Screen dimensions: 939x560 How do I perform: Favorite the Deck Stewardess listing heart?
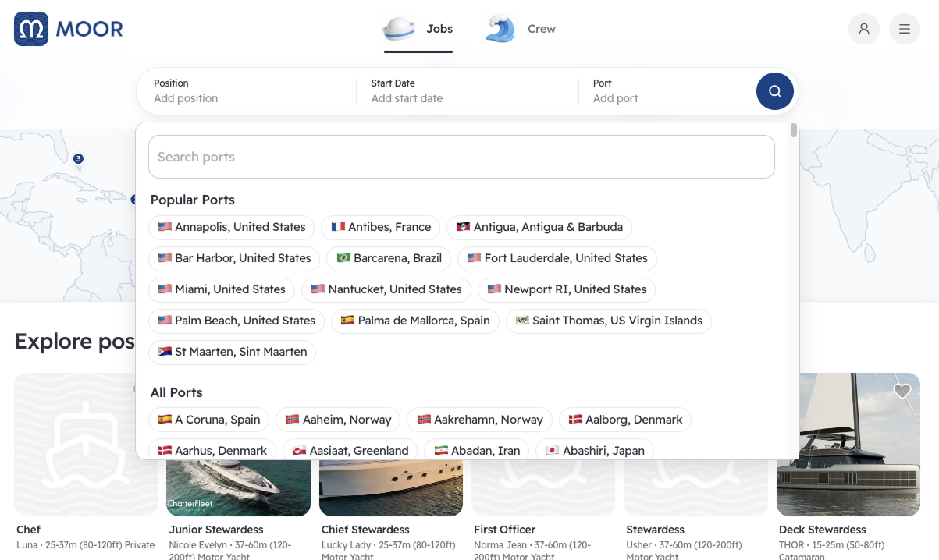pyautogui.click(x=902, y=391)
